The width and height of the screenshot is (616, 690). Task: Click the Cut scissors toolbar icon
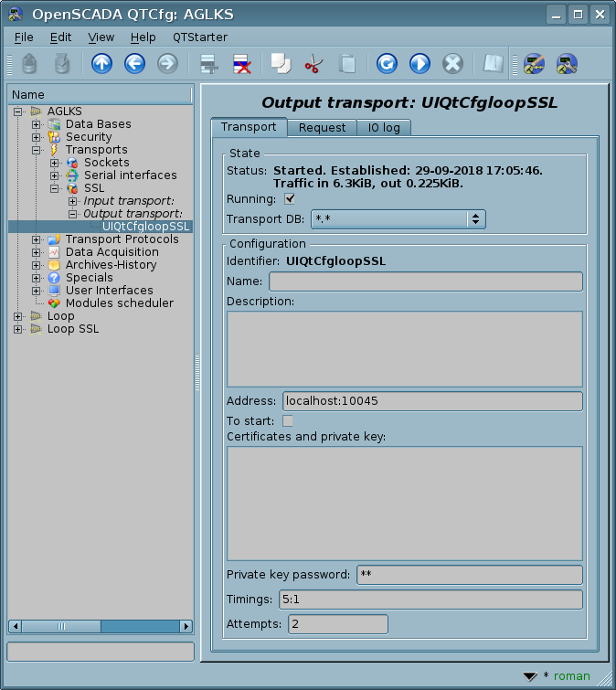(x=313, y=64)
